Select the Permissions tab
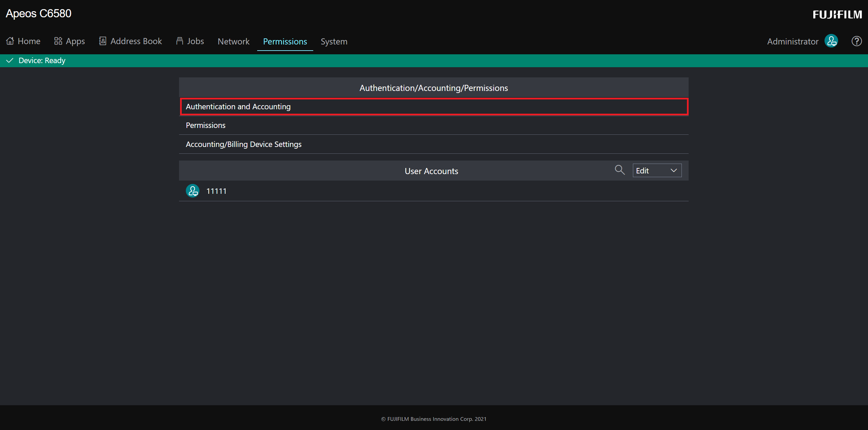Image resolution: width=868 pixels, height=430 pixels. (285, 41)
